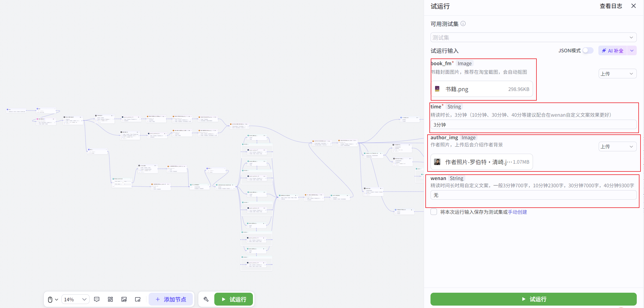
Task: Click the 手动创建 link
Action: (x=517, y=212)
